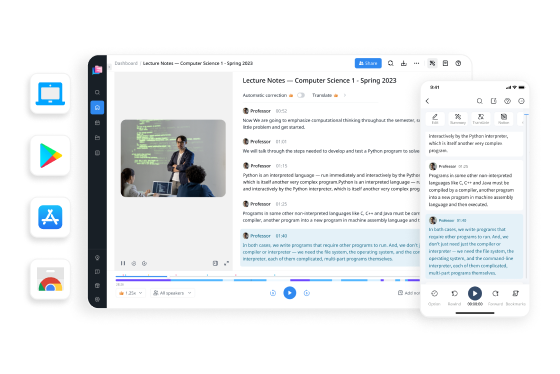Skip forward using icon right of play
This screenshot has height=374, width=560.
pos(306,293)
